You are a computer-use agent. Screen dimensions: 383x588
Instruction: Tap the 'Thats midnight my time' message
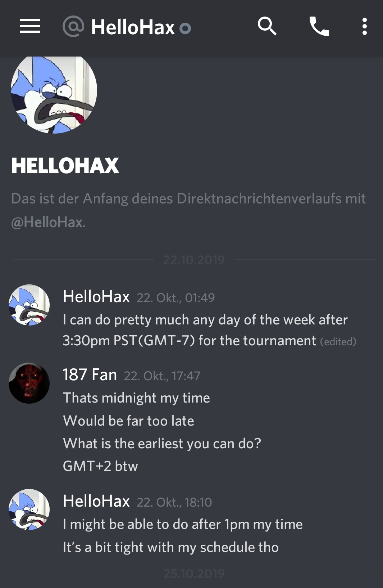click(136, 398)
